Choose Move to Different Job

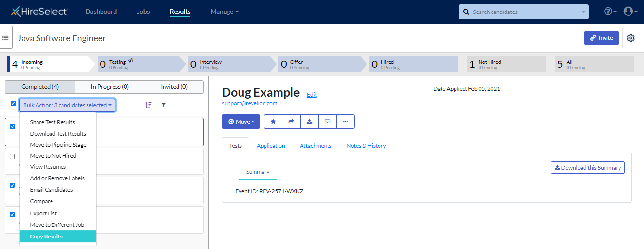tap(58, 225)
